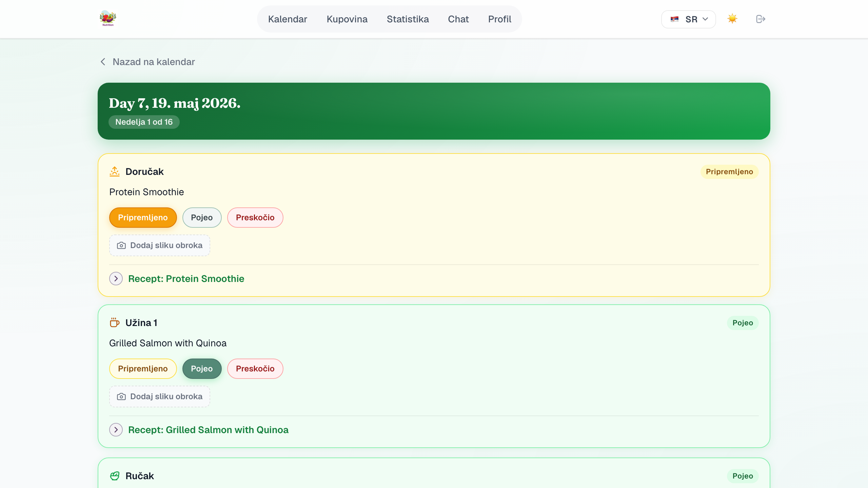This screenshot has width=868, height=488.
Task: Click the salad icon next to Ručak
Action: pos(115,476)
